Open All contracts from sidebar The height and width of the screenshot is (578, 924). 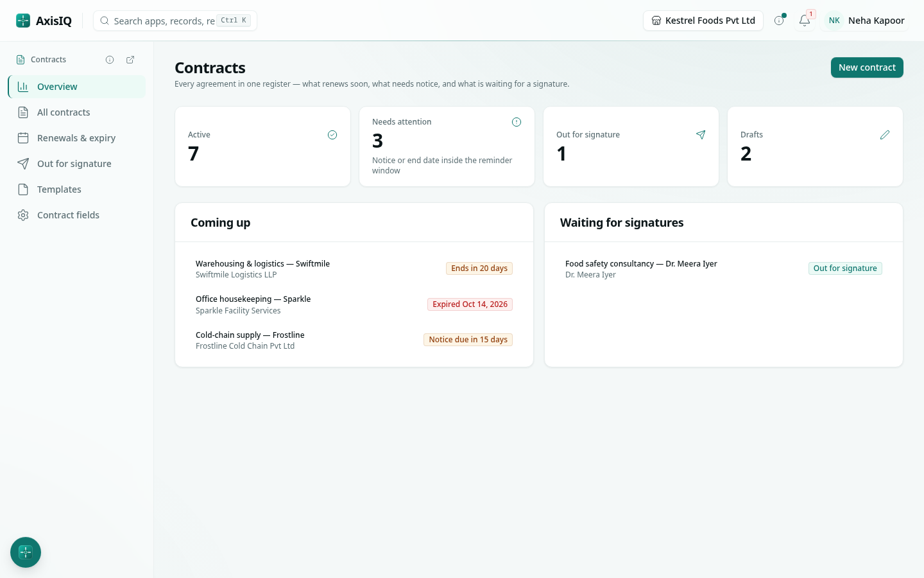pos(77,112)
